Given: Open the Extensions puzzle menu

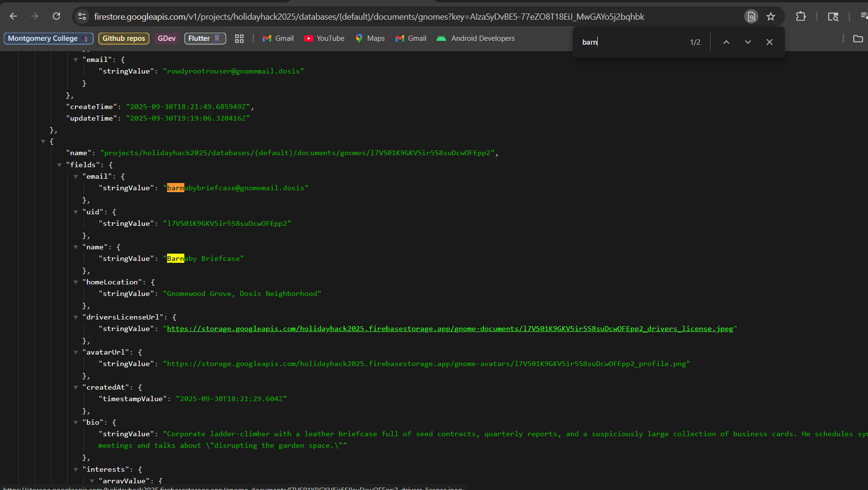Looking at the screenshot, I should [x=801, y=16].
